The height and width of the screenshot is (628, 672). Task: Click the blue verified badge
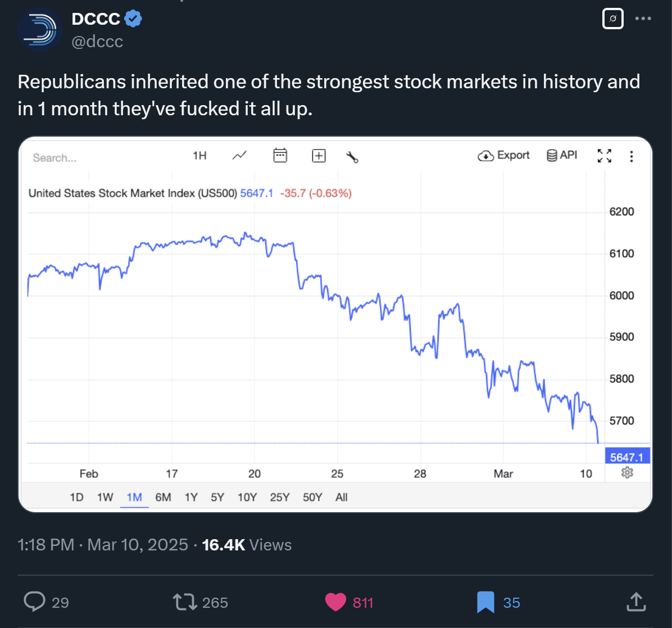pyautogui.click(x=133, y=19)
